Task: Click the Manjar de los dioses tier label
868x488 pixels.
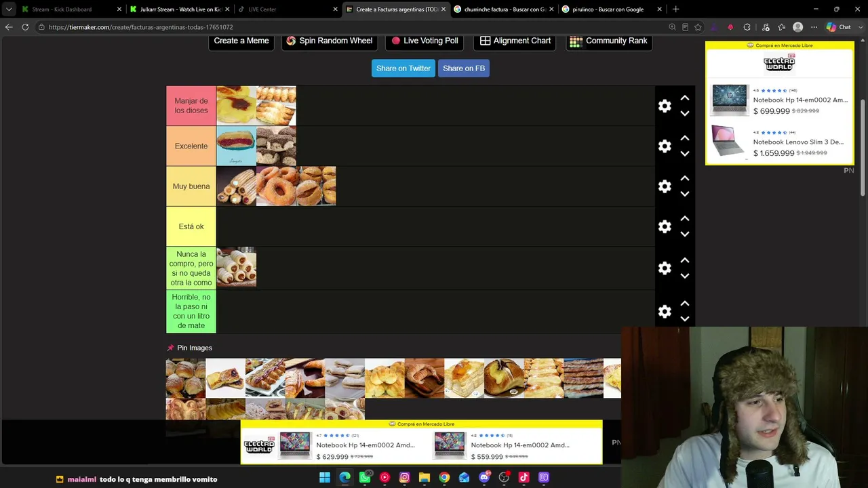Action: (x=191, y=106)
